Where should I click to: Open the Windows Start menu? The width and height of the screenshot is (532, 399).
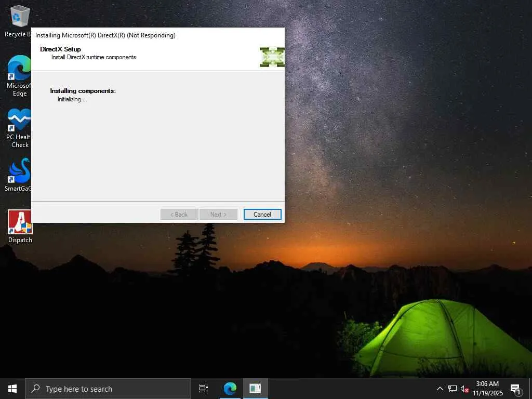click(12, 389)
